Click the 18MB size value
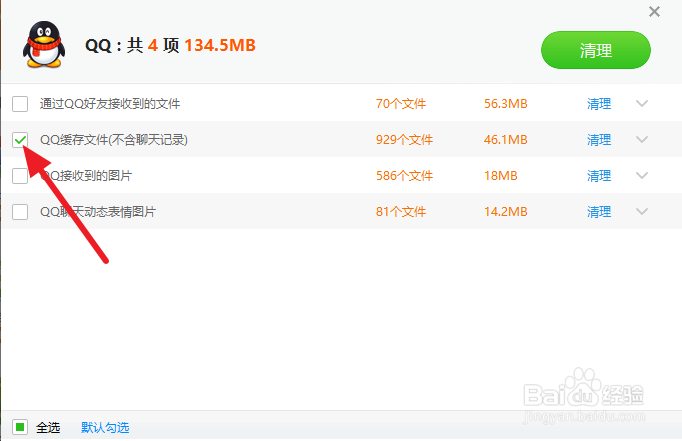Viewport: 682px width, 441px height. 501,176
